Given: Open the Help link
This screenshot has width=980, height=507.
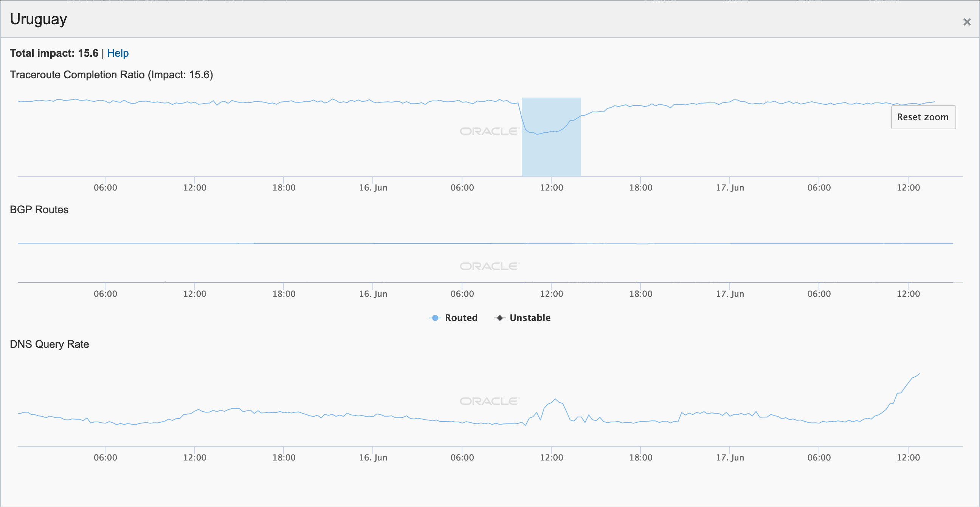Looking at the screenshot, I should pyautogui.click(x=118, y=53).
